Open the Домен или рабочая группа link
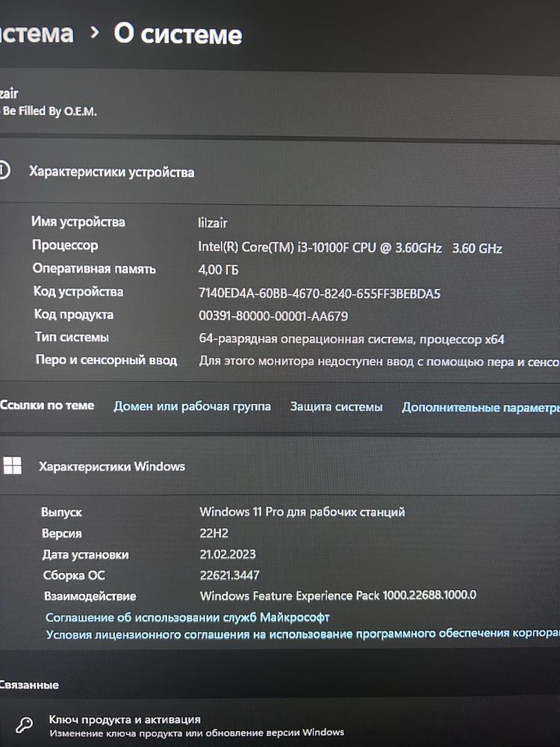Viewport: 560px width, 747px height. (192, 406)
